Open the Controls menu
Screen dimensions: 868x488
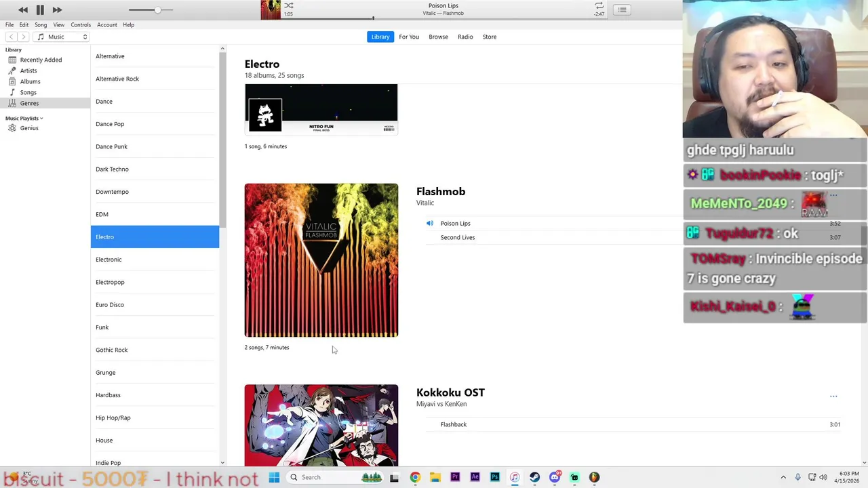click(x=81, y=24)
